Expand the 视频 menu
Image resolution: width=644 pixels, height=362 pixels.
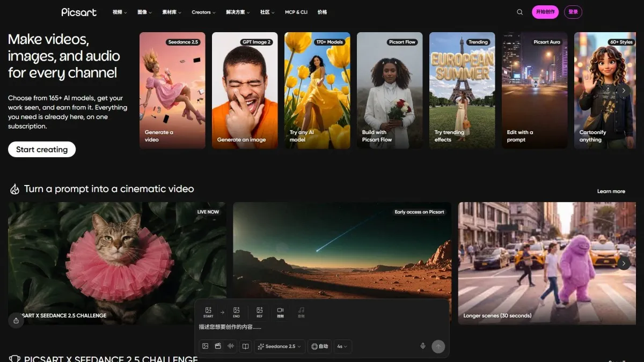(x=120, y=12)
